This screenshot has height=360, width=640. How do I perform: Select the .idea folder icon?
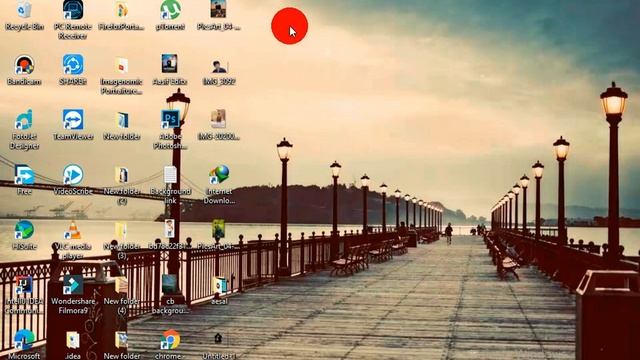[73, 340]
